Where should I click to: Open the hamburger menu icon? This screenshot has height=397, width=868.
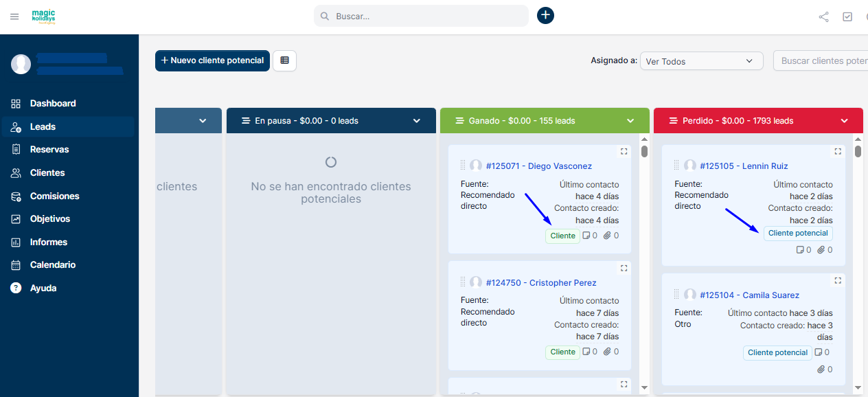click(x=14, y=16)
